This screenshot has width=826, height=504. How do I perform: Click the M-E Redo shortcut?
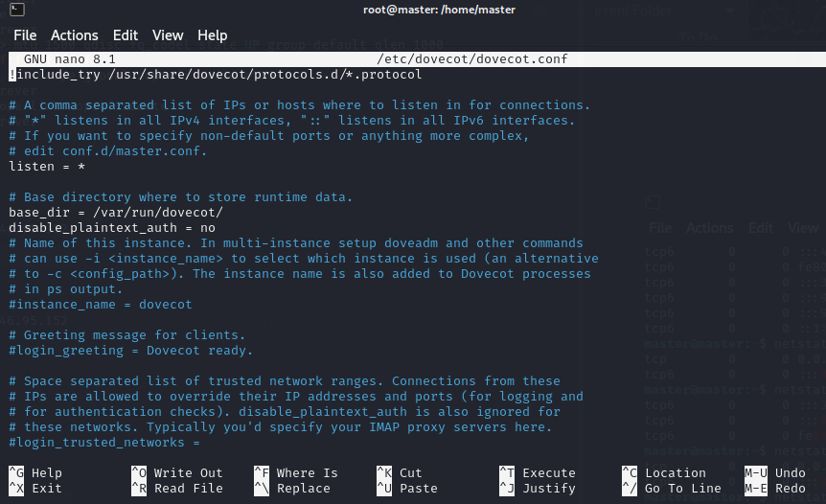(x=775, y=489)
